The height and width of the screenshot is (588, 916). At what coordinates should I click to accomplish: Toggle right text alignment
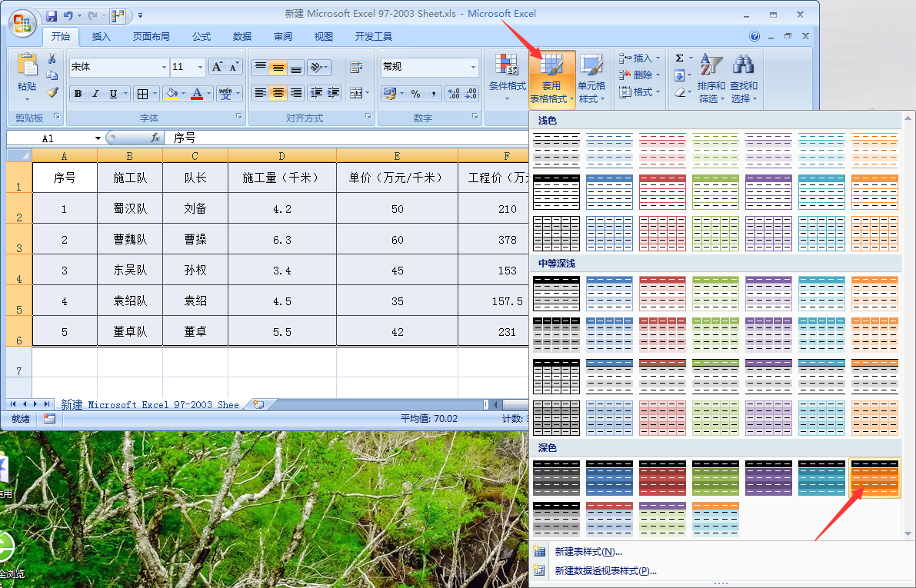pyautogui.click(x=296, y=93)
